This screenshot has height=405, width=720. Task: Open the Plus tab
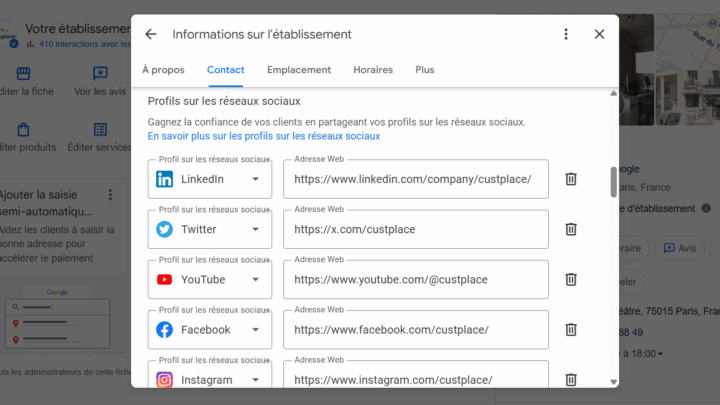point(425,70)
